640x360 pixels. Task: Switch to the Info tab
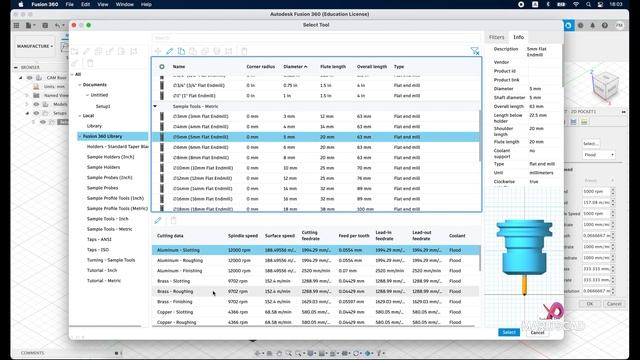pyautogui.click(x=518, y=37)
